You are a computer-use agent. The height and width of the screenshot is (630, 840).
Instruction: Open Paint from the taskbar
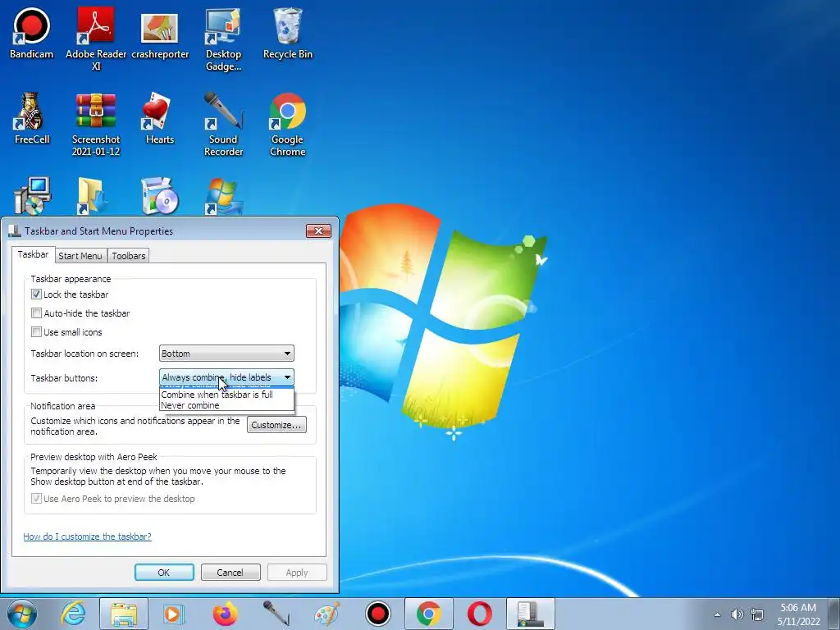point(326,614)
